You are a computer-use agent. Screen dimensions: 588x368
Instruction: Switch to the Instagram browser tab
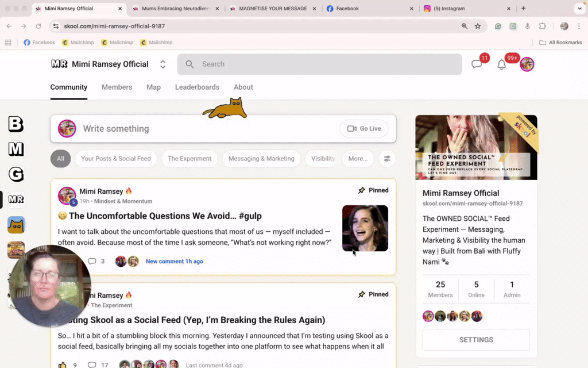pos(467,8)
